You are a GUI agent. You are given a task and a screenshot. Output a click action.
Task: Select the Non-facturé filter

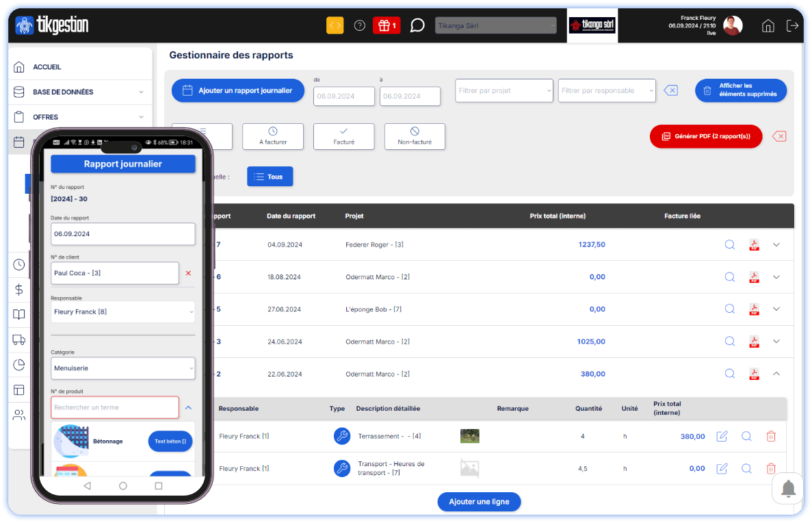pos(415,136)
